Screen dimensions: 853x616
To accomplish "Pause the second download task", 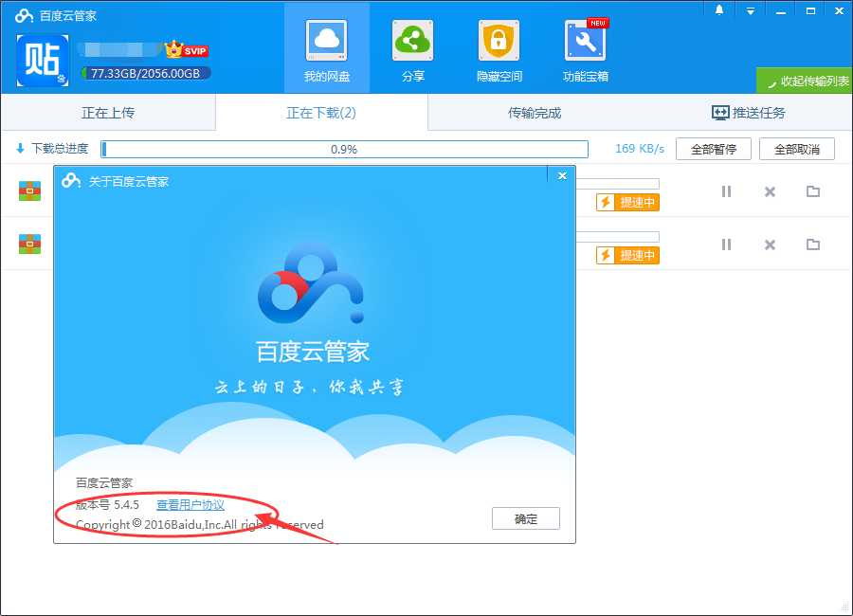I will (726, 245).
